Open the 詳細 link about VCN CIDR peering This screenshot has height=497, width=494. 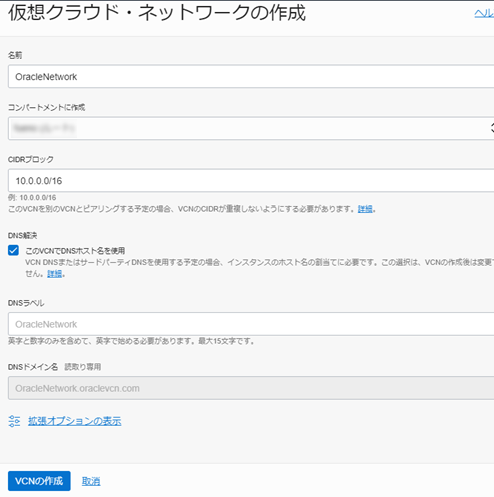365,209
